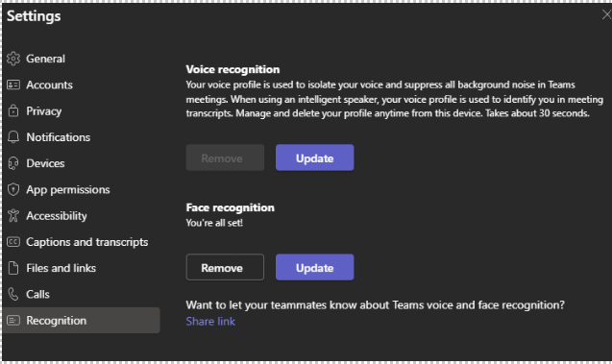Click the Settings title
This screenshot has height=364, width=612.
pyautogui.click(x=34, y=16)
